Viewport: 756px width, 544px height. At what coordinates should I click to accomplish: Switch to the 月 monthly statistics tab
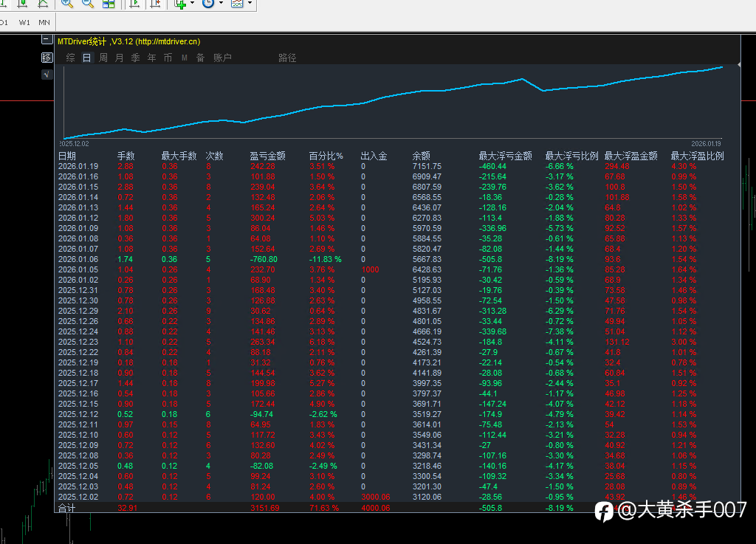tap(120, 58)
